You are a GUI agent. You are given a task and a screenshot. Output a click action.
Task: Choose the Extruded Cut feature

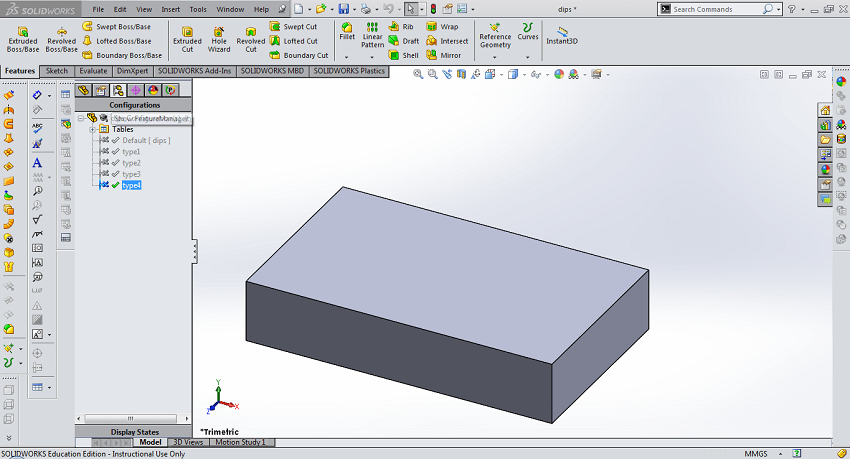click(187, 40)
